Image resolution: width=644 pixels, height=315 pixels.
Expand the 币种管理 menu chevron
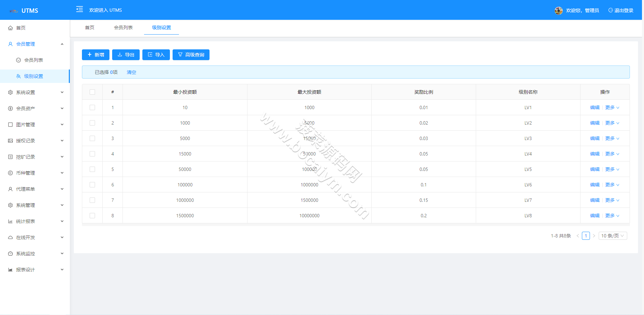(62, 173)
